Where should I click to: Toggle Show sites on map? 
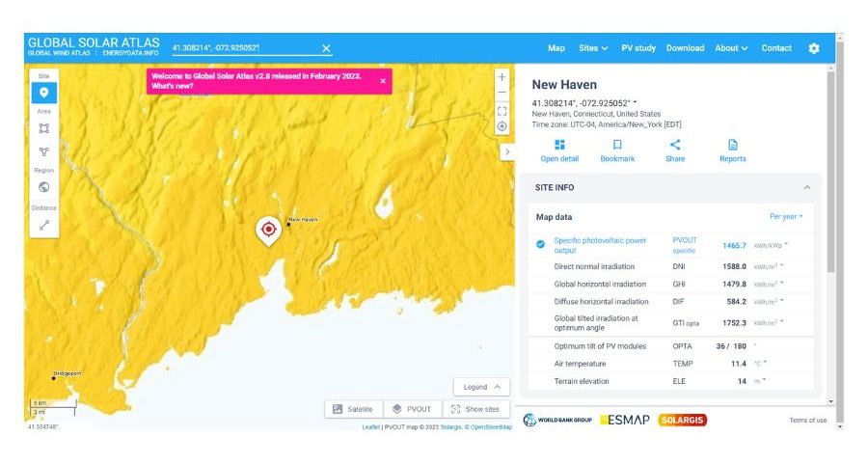click(x=475, y=409)
